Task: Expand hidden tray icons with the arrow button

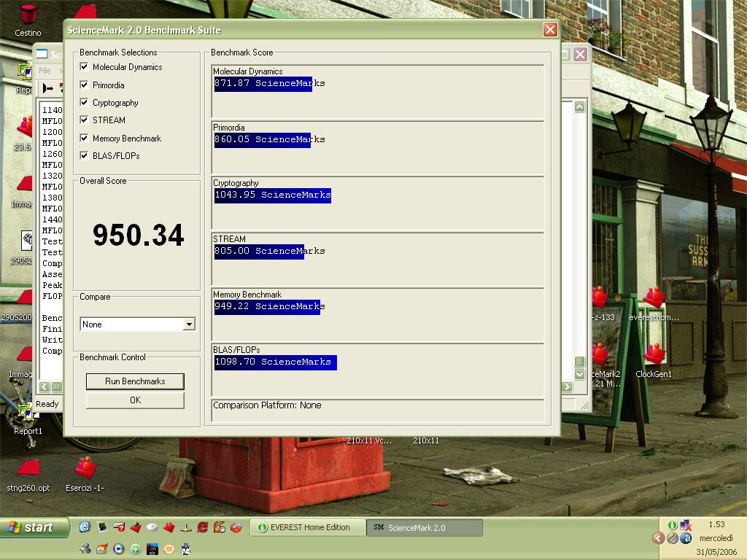Action: click(659, 538)
